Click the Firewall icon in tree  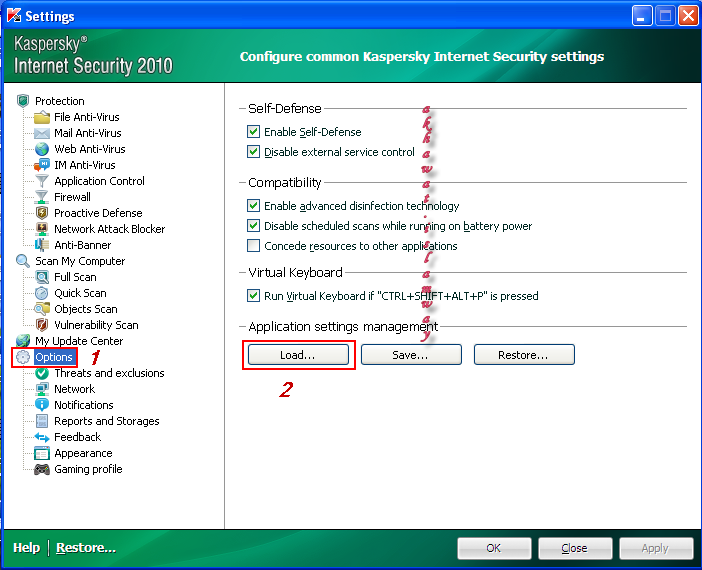(42, 197)
